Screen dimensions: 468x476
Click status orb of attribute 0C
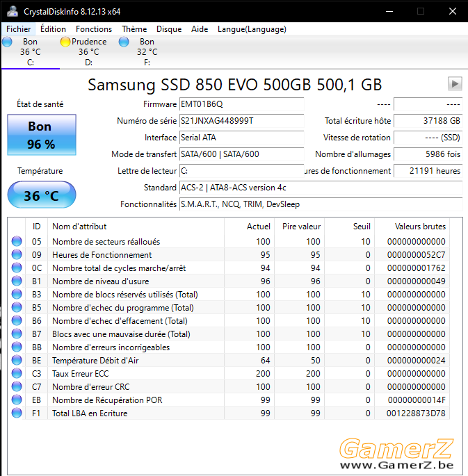(x=17, y=268)
